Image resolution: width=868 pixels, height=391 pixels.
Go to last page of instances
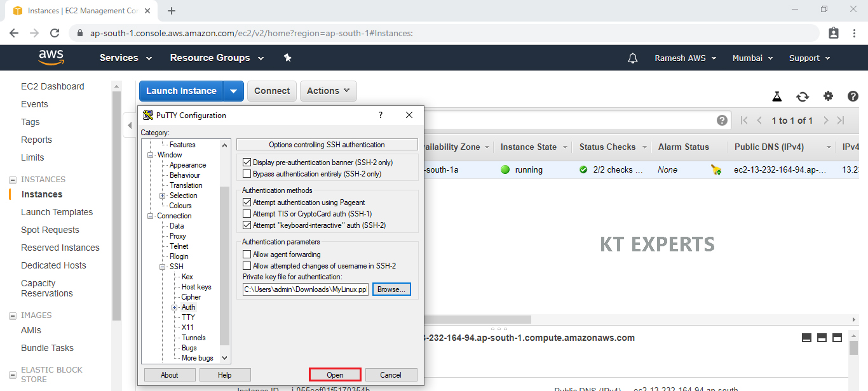841,120
